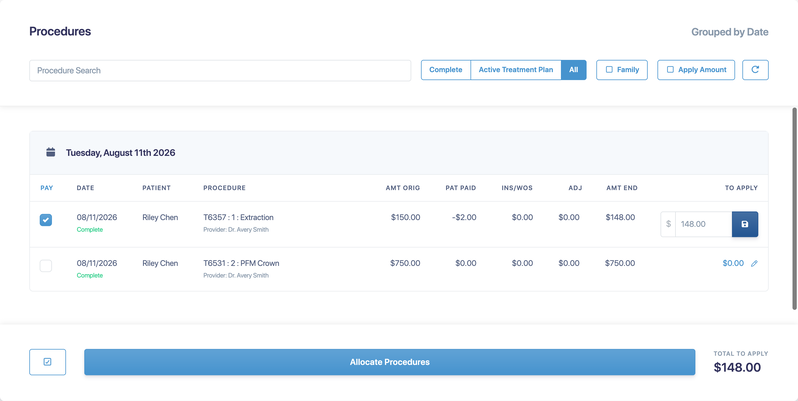Click the PROCEDURE column header
The image size is (798, 401).
224,188
